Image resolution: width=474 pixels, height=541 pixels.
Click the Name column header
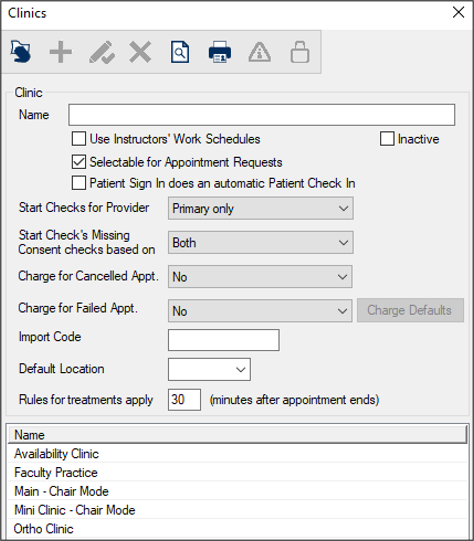tap(237, 435)
